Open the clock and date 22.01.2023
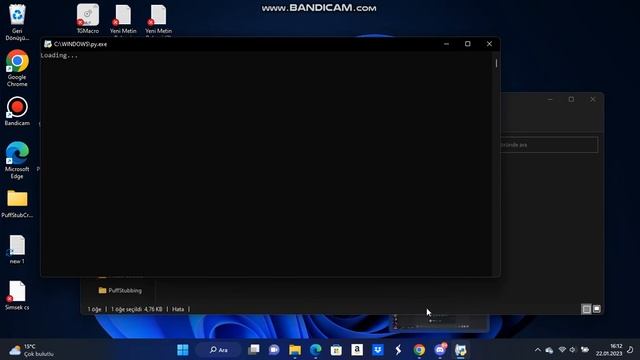This screenshot has width=640, height=360. pos(609,350)
